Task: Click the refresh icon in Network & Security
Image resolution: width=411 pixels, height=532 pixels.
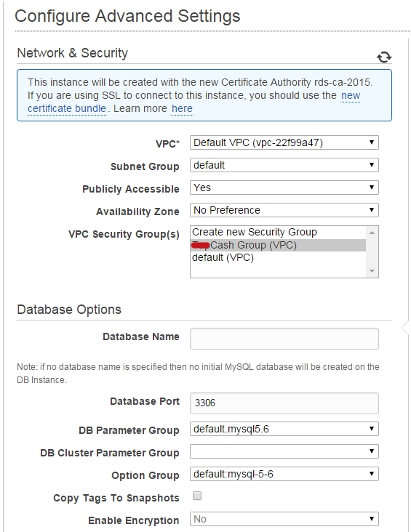Action: click(384, 57)
